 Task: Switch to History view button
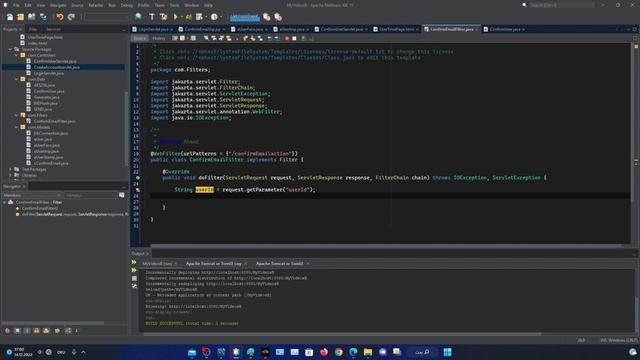pos(159,38)
